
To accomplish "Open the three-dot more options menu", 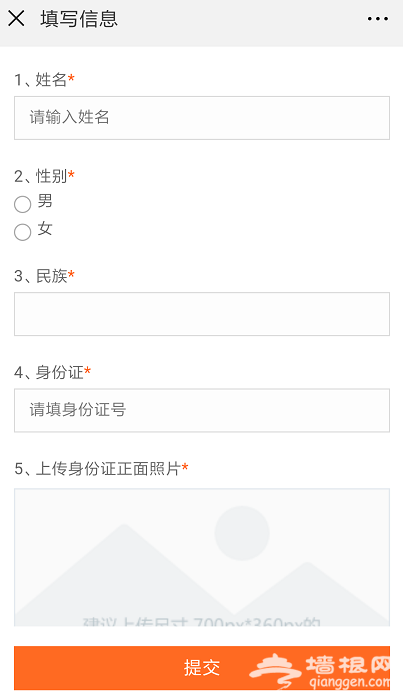I will (x=378, y=19).
